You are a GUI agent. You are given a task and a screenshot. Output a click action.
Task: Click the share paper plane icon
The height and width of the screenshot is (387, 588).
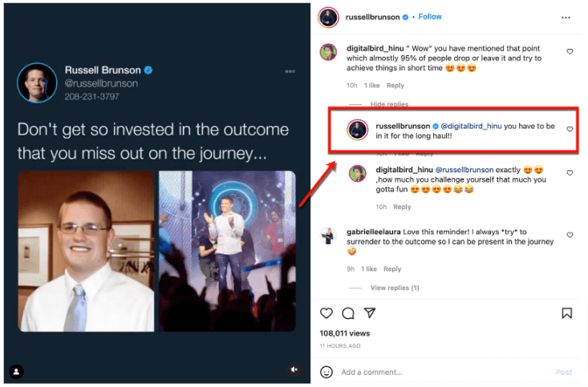[370, 313]
